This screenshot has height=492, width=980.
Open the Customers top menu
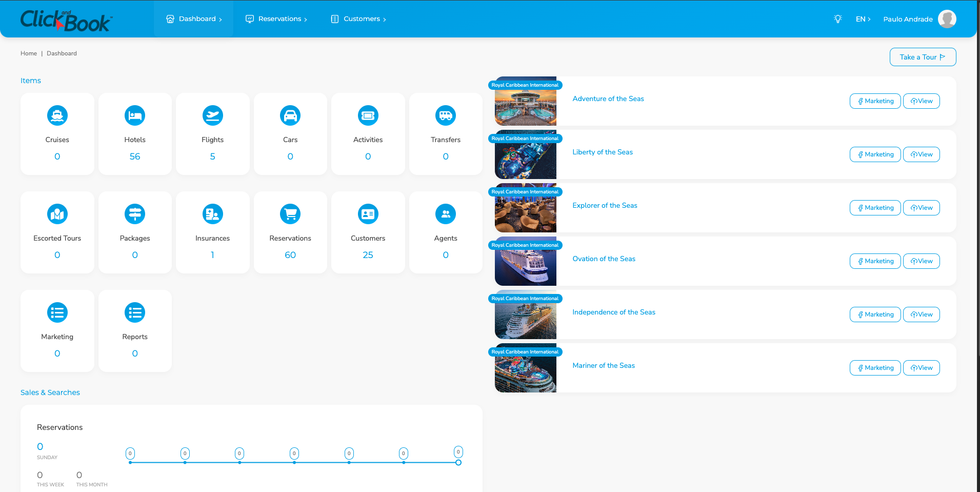click(x=358, y=19)
